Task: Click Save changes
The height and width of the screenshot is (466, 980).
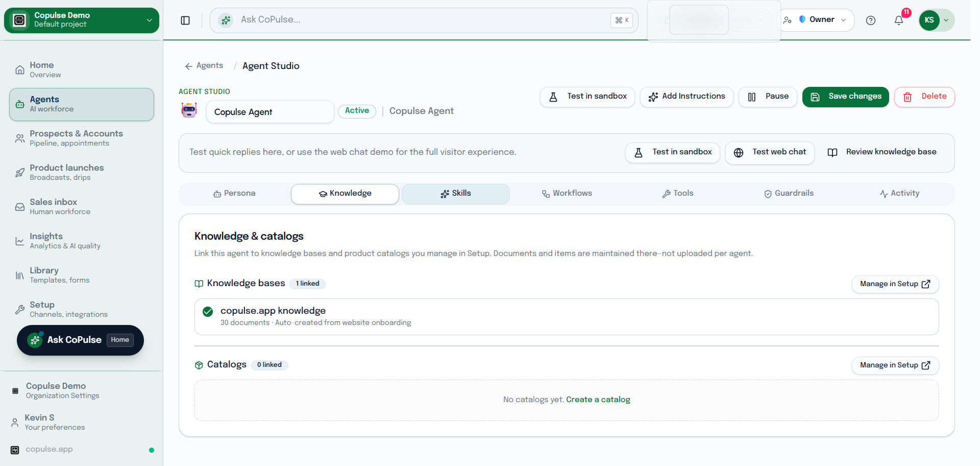Action: tap(846, 97)
